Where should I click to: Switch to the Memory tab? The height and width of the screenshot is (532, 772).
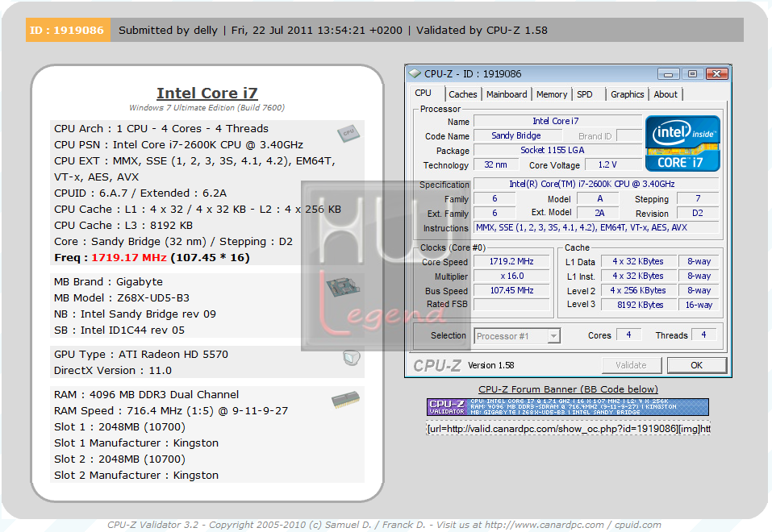tap(552, 94)
